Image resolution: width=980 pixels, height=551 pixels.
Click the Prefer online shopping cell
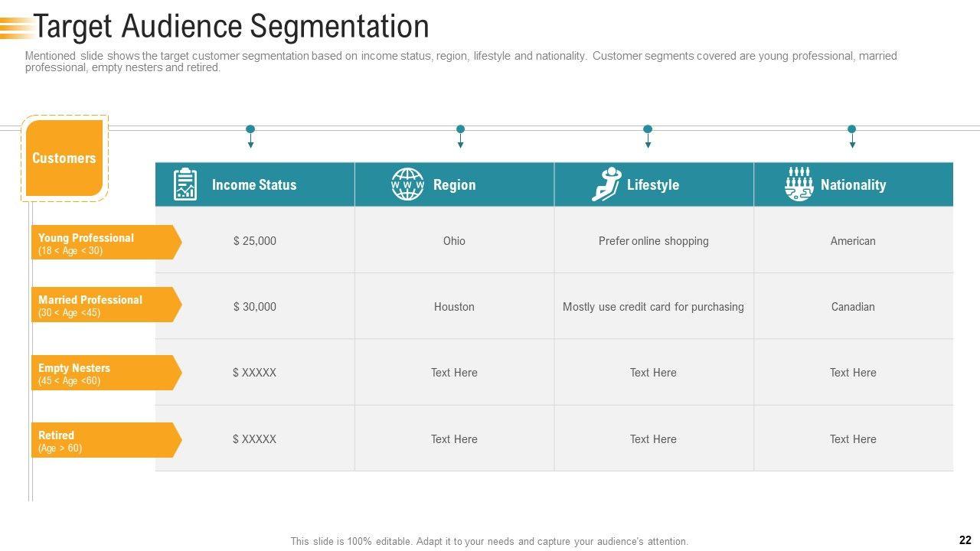pos(653,241)
